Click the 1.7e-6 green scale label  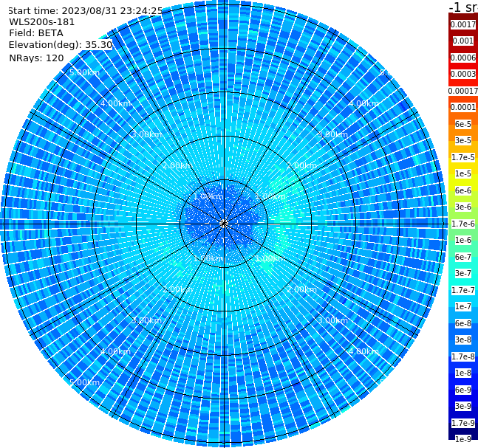tap(463, 224)
